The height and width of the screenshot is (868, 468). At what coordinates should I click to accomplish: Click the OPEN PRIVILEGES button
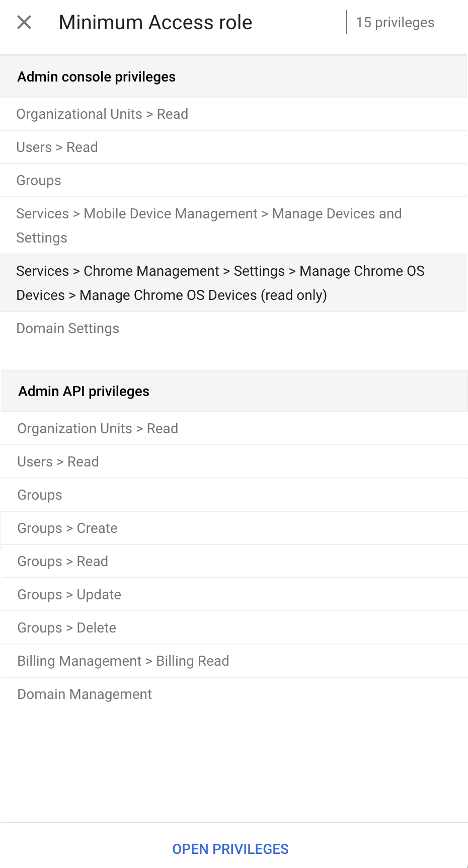click(x=230, y=849)
